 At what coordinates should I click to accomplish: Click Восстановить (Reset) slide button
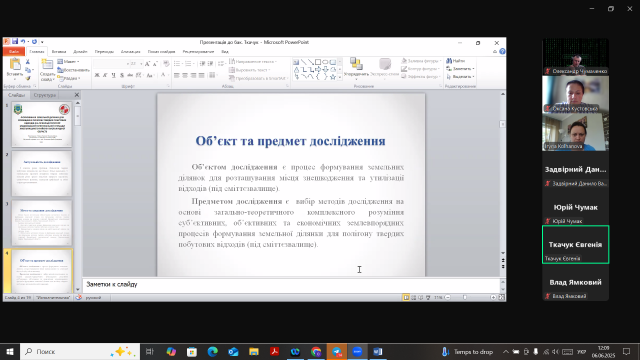tap(73, 70)
